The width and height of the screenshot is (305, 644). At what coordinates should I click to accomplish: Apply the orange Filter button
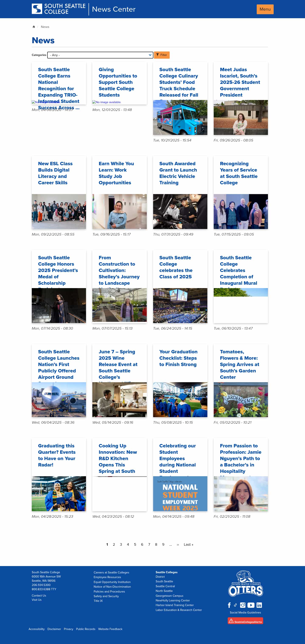161,55
